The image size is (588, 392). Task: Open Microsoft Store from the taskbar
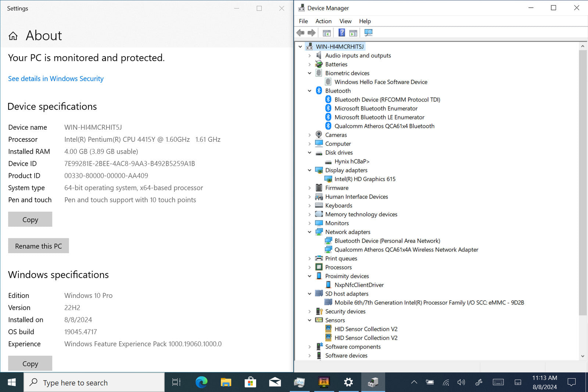coord(250,382)
